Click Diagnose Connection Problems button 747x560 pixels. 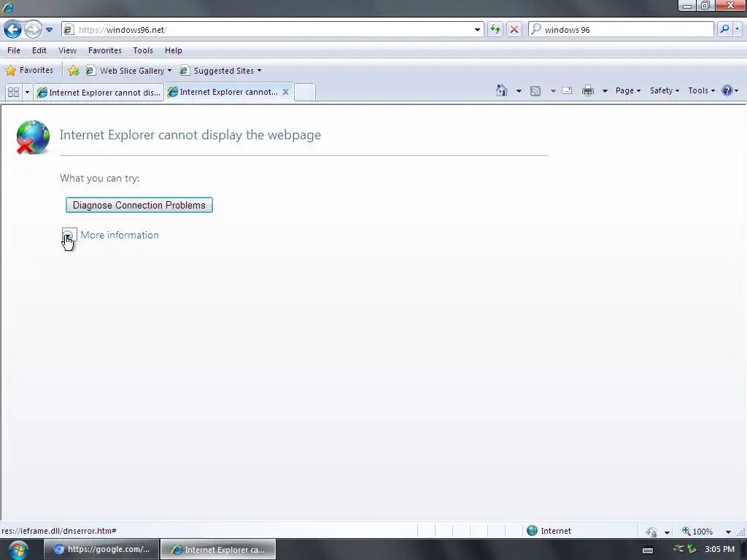pyautogui.click(x=139, y=205)
